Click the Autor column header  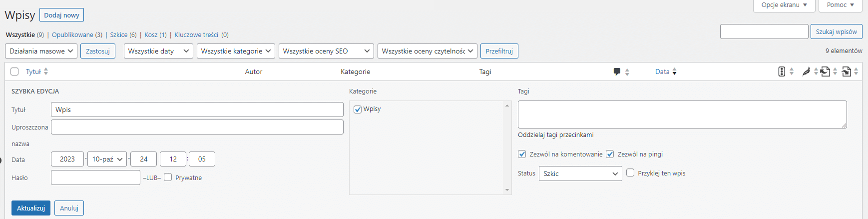[254, 71]
